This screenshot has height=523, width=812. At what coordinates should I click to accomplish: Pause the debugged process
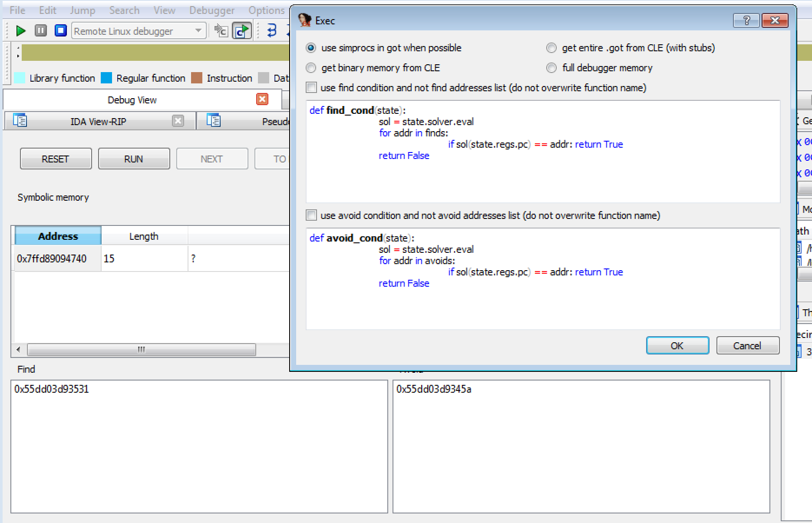(x=41, y=31)
